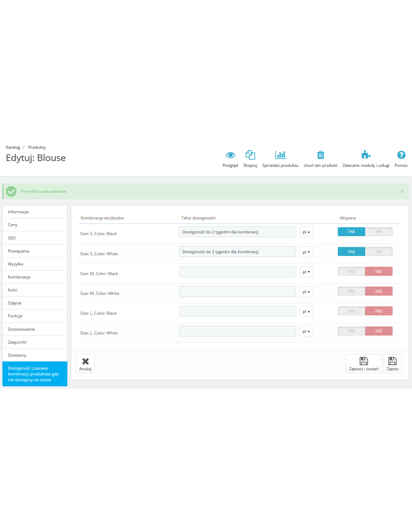
Task: Switch to the SEO tab
Action: 35,238
